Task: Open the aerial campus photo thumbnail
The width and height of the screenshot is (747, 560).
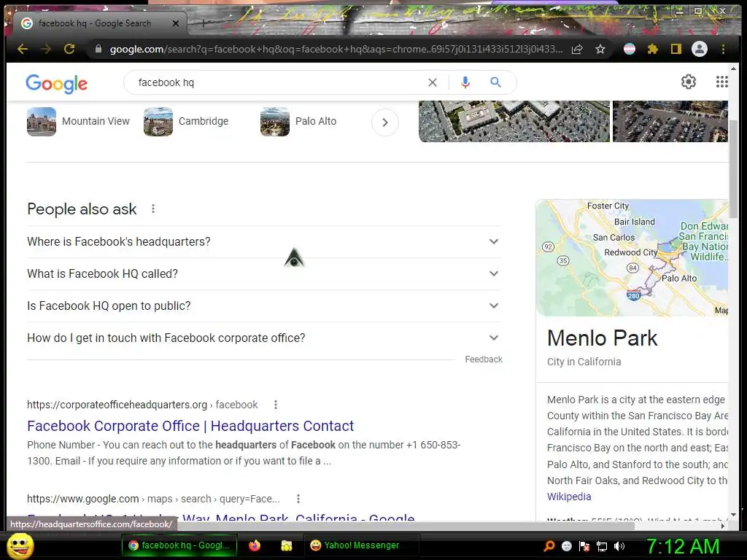Action: (514, 122)
